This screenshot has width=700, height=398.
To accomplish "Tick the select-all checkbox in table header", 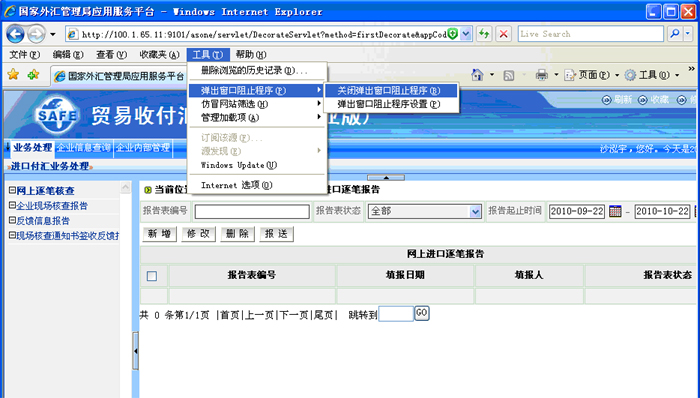I will point(152,276).
